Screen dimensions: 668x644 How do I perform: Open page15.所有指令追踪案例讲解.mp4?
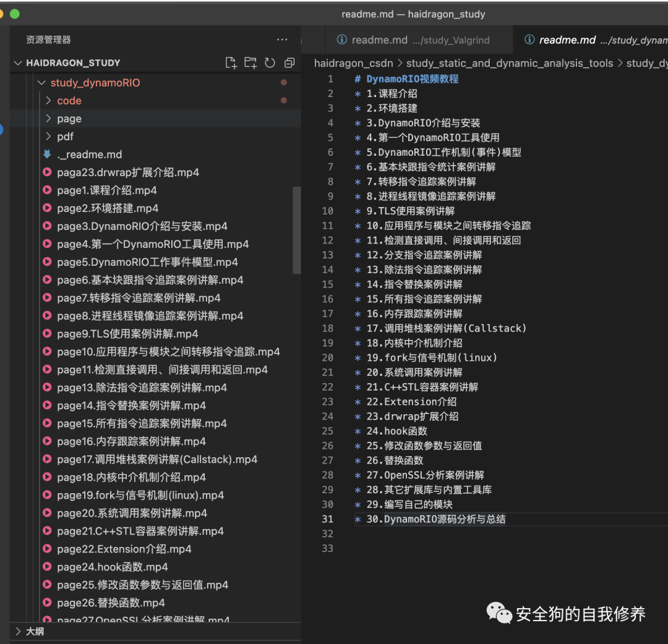[x=142, y=423]
